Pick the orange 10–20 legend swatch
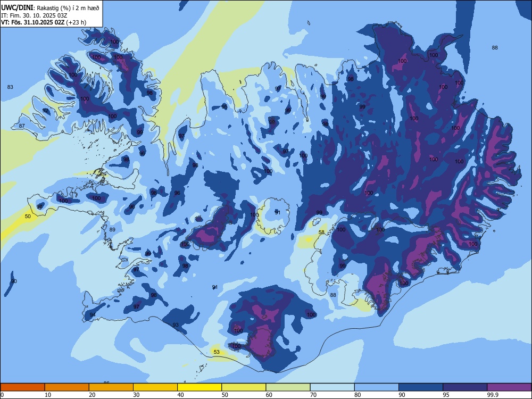 [67, 387]
